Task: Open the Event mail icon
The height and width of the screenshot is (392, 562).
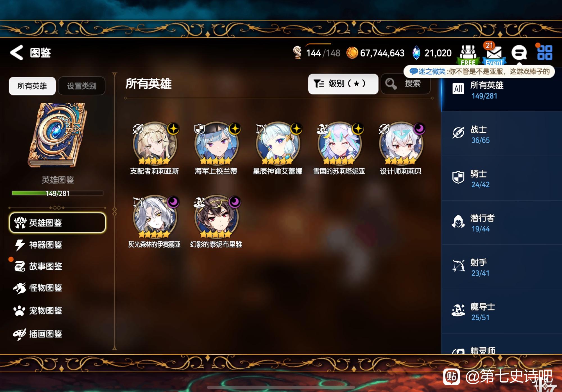Action: [x=494, y=54]
